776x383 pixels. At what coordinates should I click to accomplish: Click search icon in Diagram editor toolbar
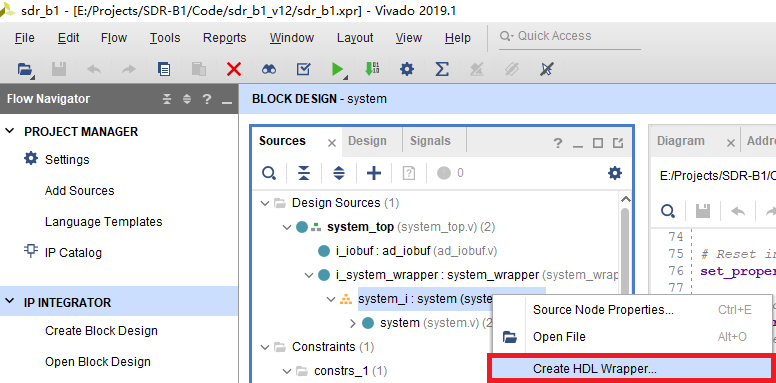click(x=668, y=212)
